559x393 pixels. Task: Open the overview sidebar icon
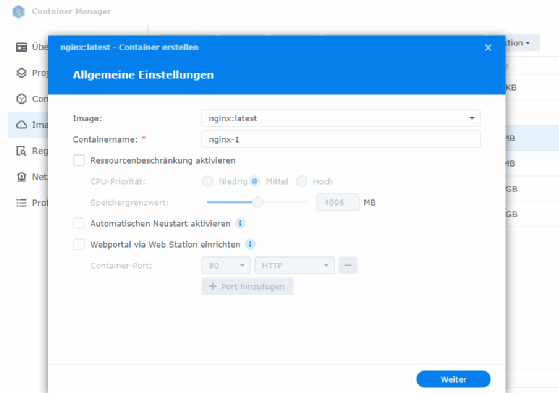pyautogui.click(x=21, y=47)
